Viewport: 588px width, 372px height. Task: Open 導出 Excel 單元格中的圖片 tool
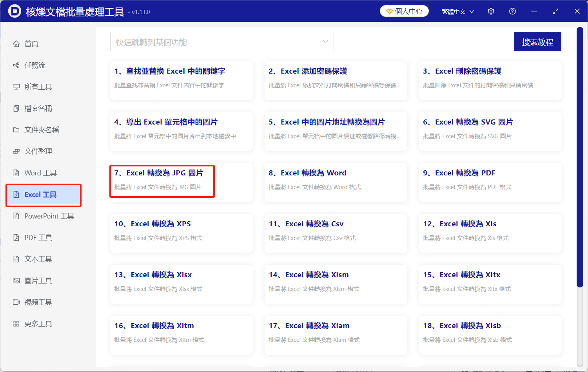coord(181,132)
